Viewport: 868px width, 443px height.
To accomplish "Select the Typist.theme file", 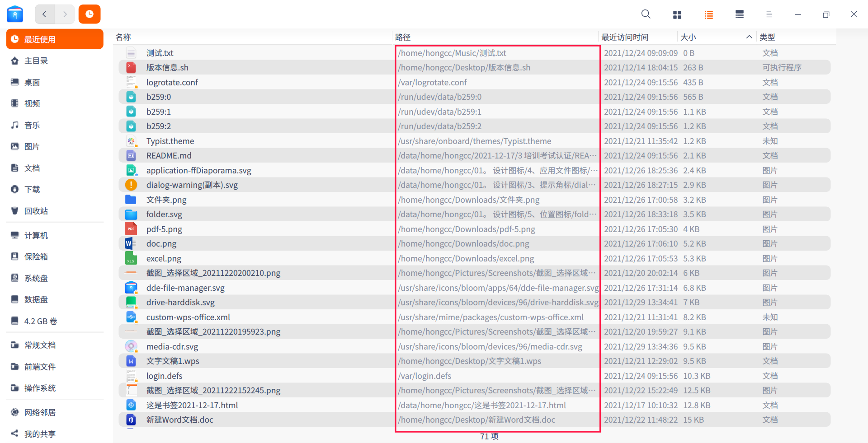I will (475, 141).
